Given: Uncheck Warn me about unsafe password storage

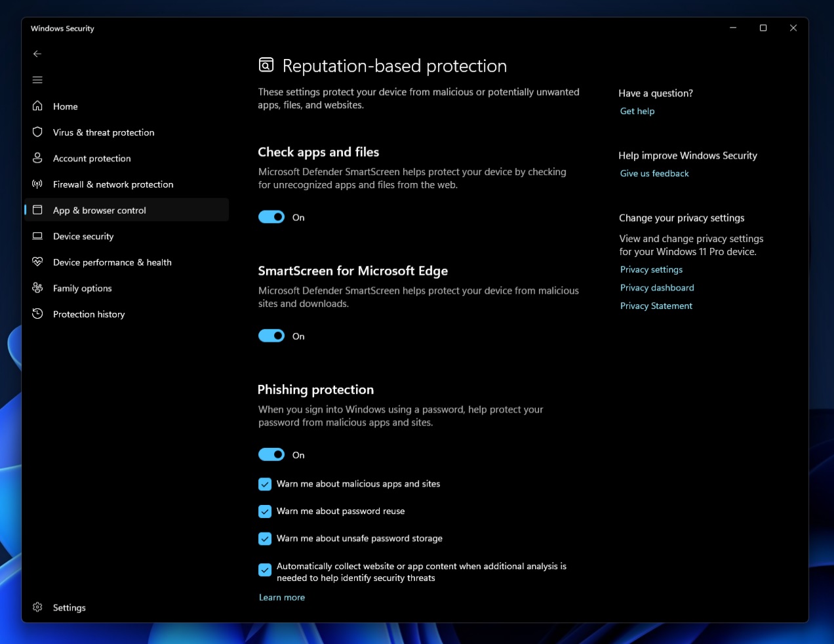Looking at the screenshot, I should (x=265, y=538).
